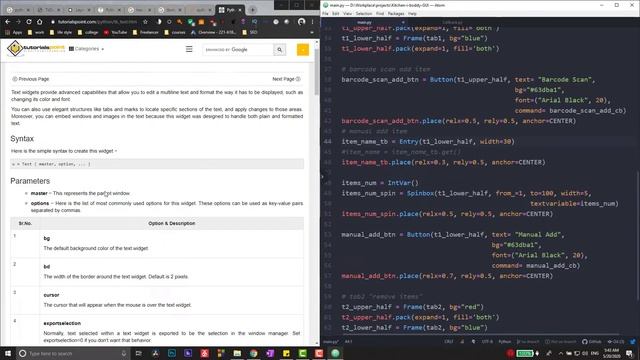This screenshot has width=640, height=360.
Task: Open the notification center on the taskbar
Action: pyautogui.click(x=629, y=353)
